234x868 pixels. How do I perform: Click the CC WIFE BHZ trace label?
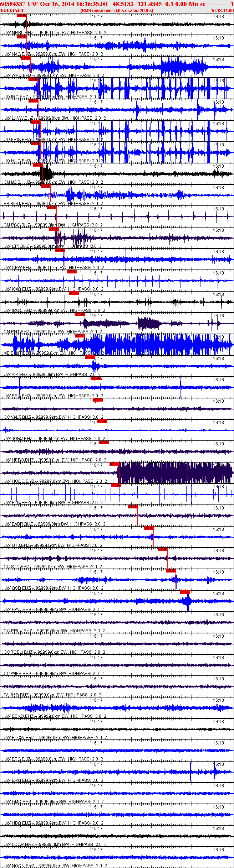click(54, 674)
